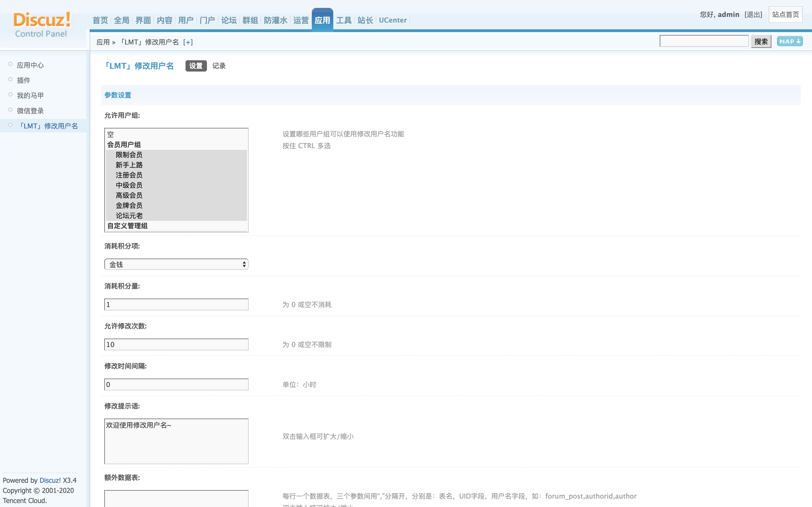The width and height of the screenshot is (812, 507).
Task: Switch to the 设置 tab
Action: pyautogui.click(x=196, y=66)
